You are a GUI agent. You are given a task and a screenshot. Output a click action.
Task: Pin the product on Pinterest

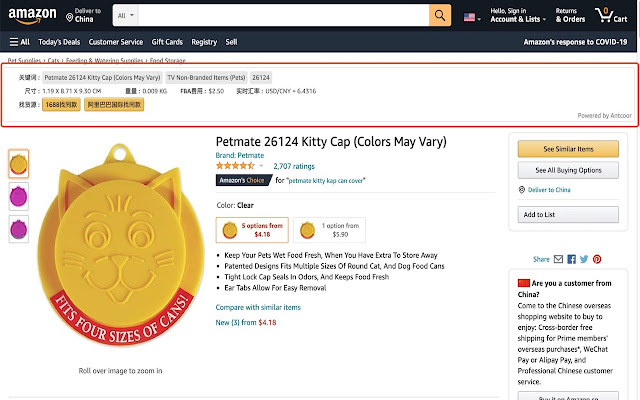[597, 259]
